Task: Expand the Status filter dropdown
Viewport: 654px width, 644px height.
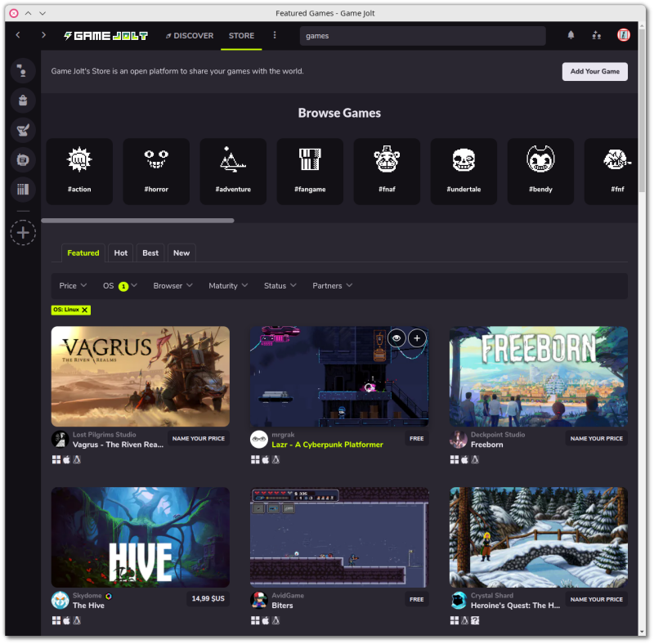Action: pyautogui.click(x=280, y=286)
